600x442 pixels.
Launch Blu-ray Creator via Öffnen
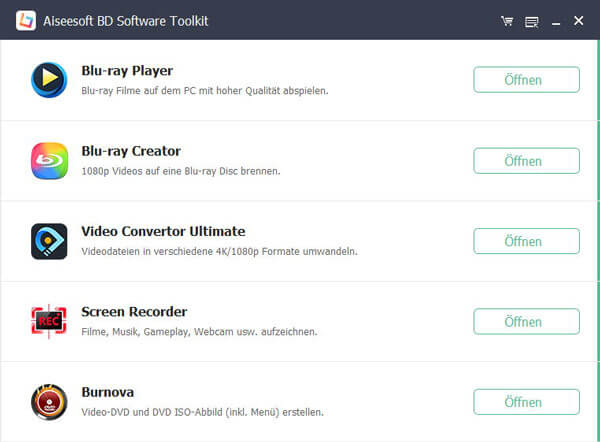(x=527, y=161)
